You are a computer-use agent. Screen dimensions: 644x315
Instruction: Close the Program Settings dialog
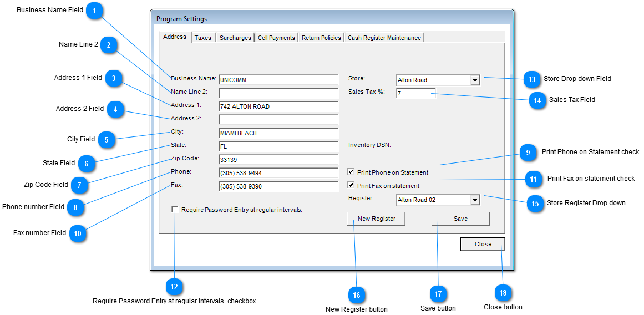[483, 244]
